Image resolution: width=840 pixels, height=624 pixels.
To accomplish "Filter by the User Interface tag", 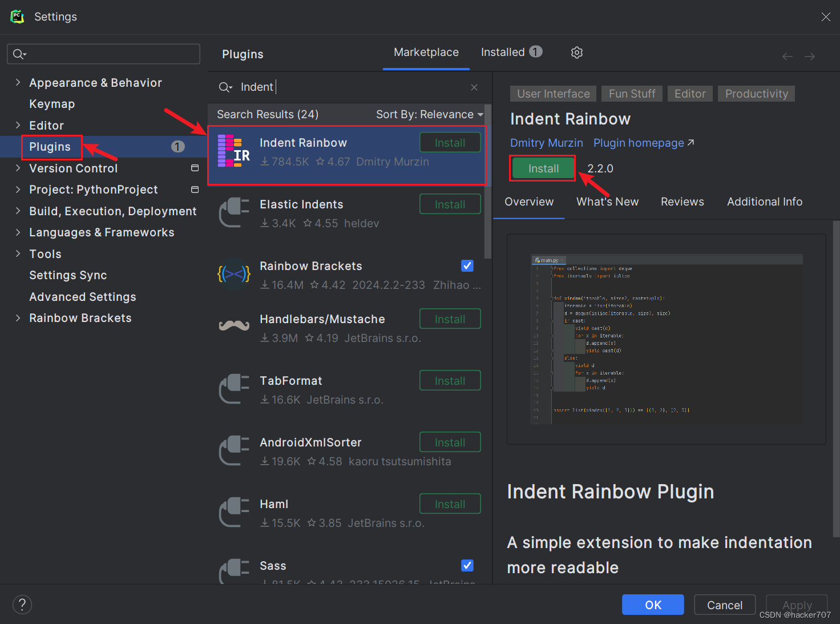I will click(x=554, y=94).
